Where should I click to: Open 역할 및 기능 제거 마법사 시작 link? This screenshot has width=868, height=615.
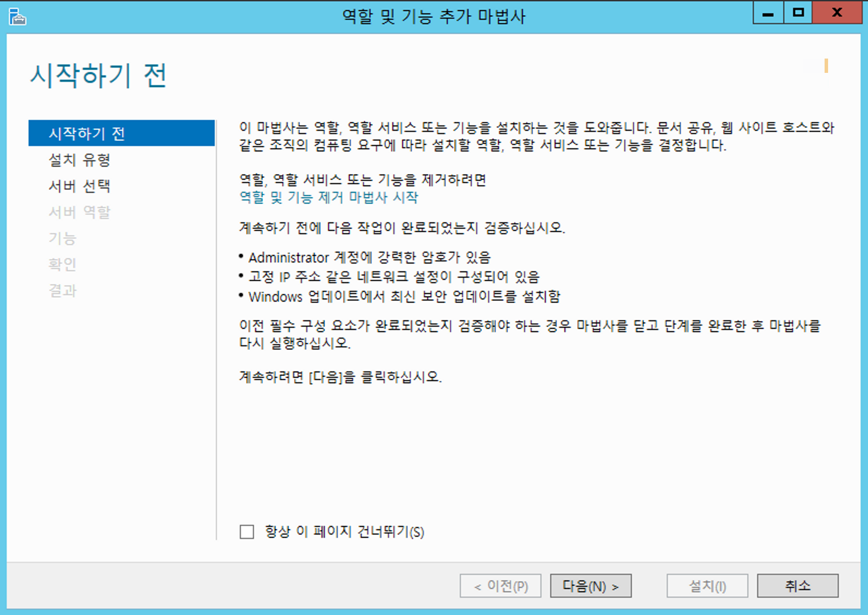[x=329, y=197]
